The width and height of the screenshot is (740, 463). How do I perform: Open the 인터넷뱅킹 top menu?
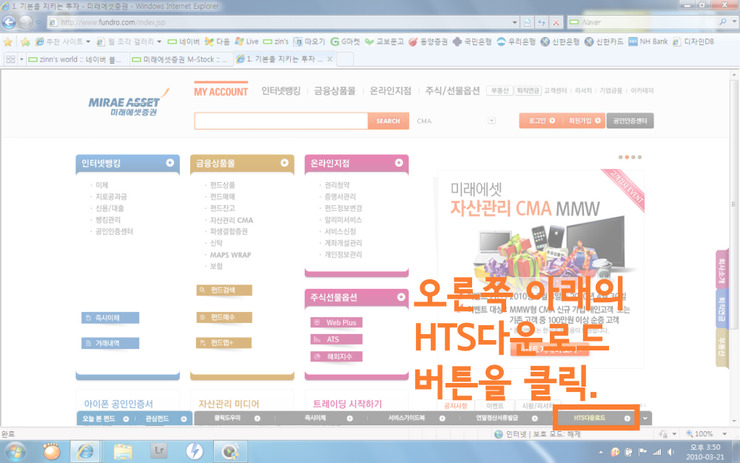pos(281,91)
